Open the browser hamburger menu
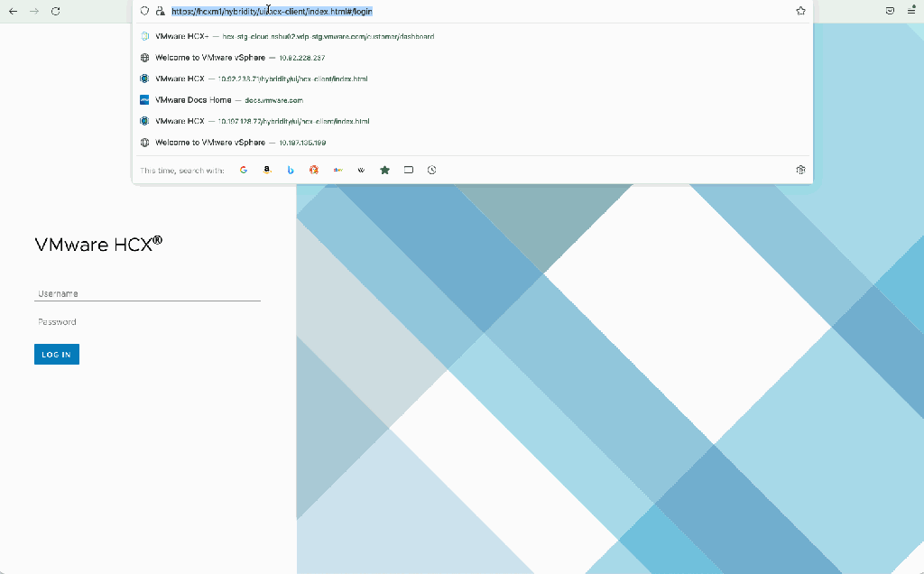The height and width of the screenshot is (574, 924). pyautogui.click(x=910, y=11)
